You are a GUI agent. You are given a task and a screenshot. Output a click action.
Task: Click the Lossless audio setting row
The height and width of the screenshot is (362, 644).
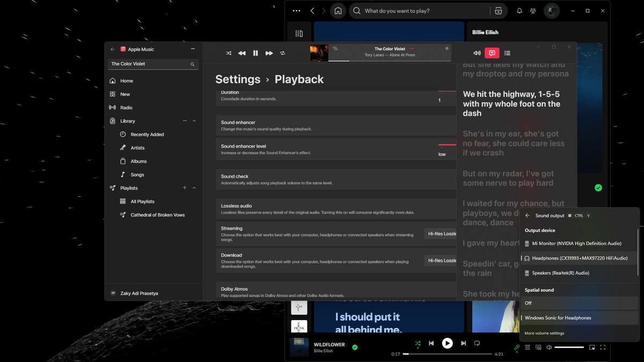click(336, 209)
